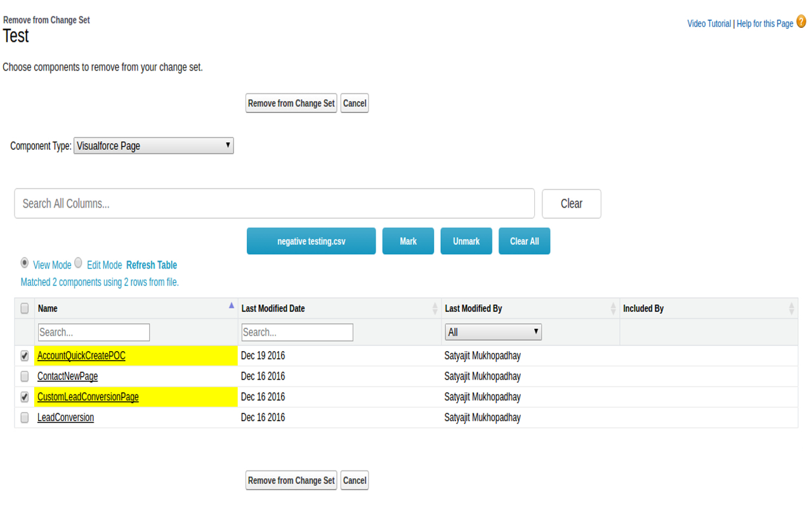Sort the Included By column arrows
Viewport: 812px width, 508px height.
[x=791, y=309]
